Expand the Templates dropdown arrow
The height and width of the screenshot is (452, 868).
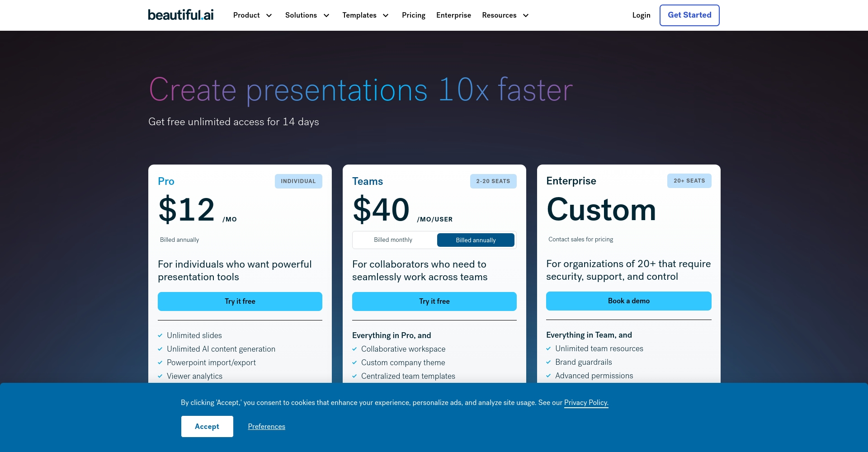click(x=386, y=15)
